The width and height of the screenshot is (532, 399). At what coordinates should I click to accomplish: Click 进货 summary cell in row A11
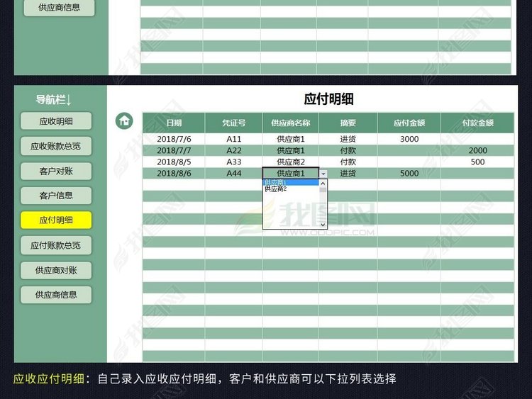click(x=348, y=139)
